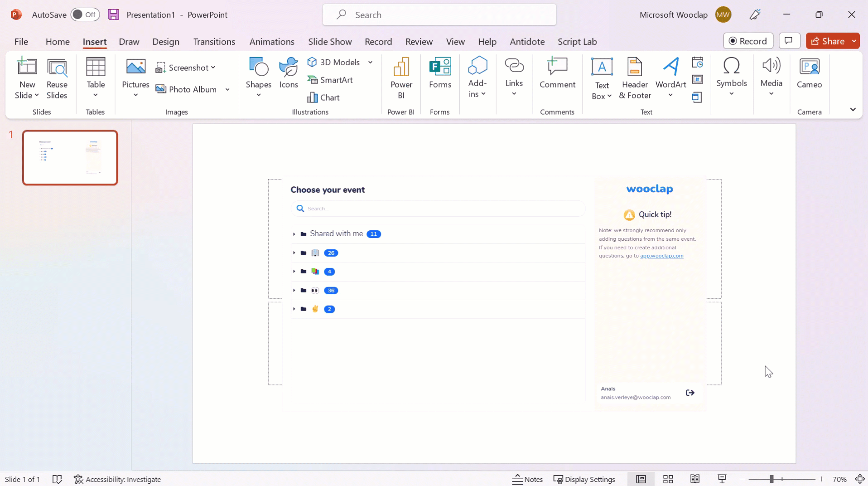Click the Wooclap event search field
The width and height of the screenshot is (868, 486).
pyautogui.click(x=438, y=209)
